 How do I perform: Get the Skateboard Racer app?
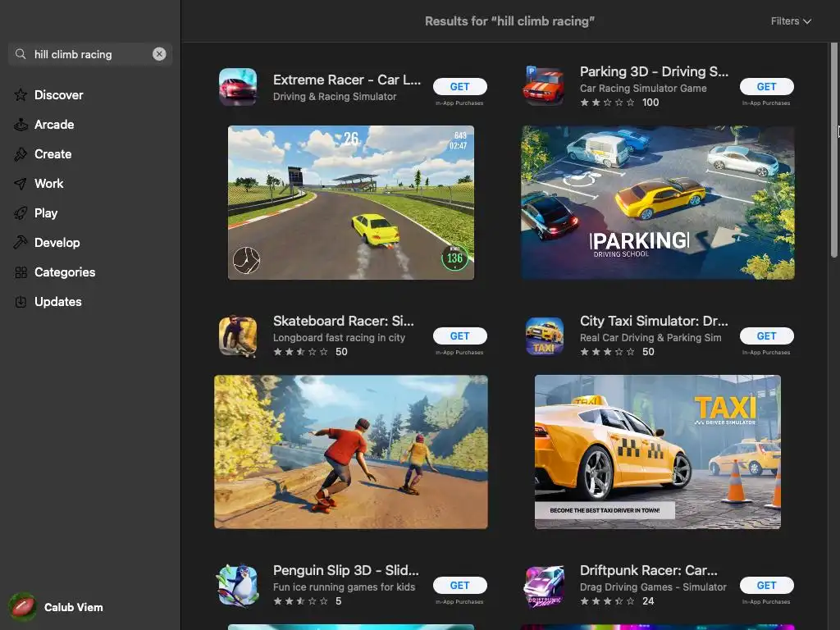click(459, 336)
